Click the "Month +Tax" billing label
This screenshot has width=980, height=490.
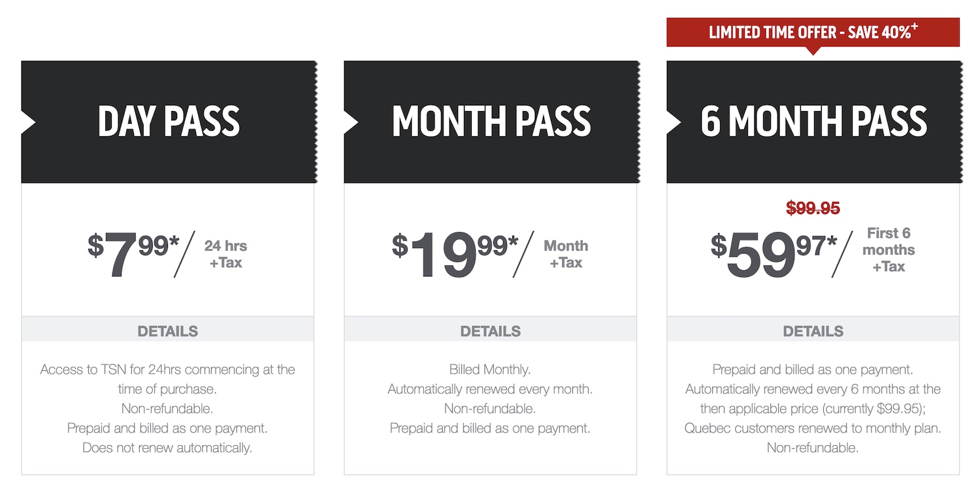pyautogui.click(x=566, y=254)
